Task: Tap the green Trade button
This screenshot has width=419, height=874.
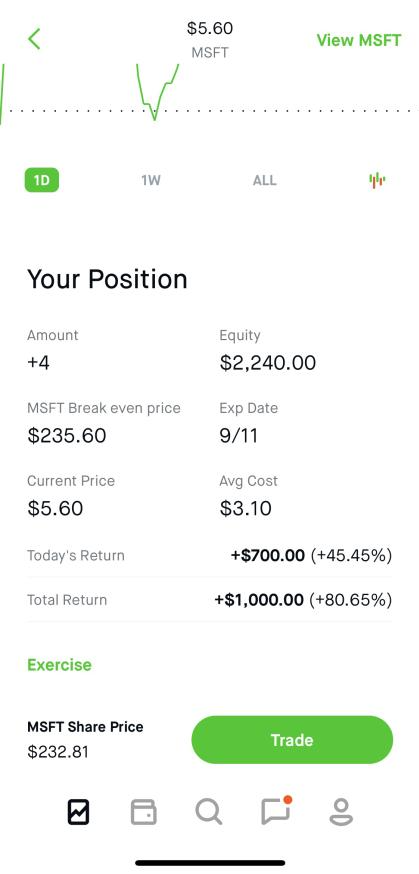Action: (x=292, y=740)
